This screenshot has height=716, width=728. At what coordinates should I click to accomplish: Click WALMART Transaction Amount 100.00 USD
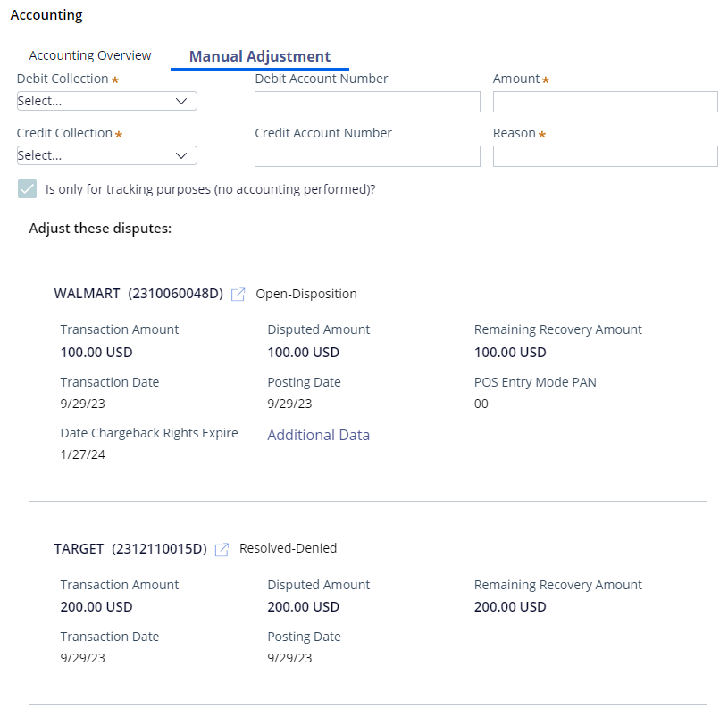pos(96,353)
